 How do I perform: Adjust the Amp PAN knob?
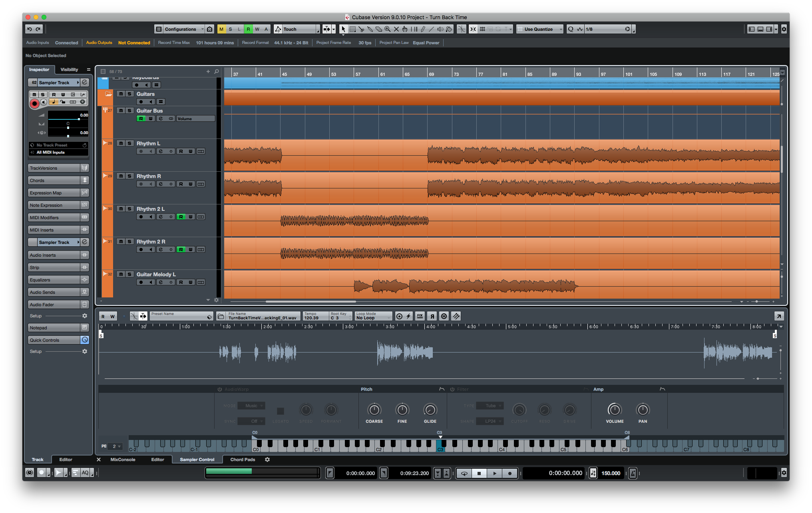click(643, 410)
